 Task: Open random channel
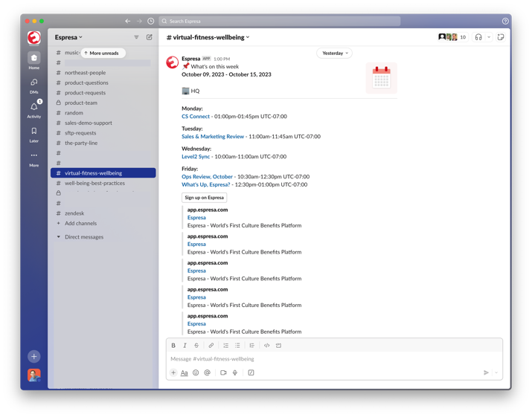pyautogui.click(x=103, y=113)
